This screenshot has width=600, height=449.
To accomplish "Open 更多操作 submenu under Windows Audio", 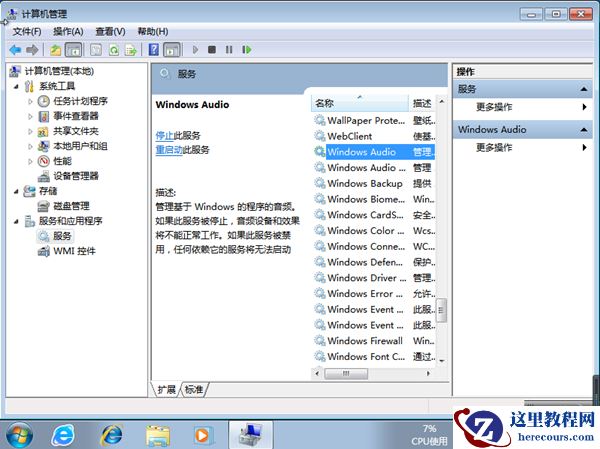I will (494, 147).
